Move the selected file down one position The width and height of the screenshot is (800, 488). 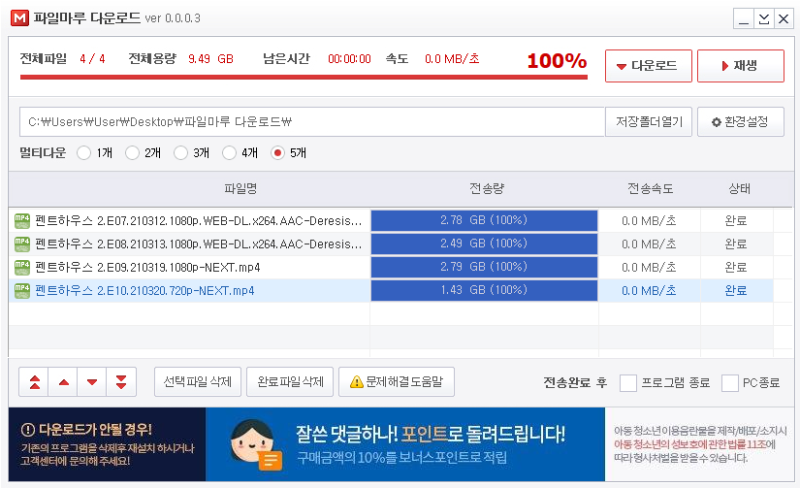92,382
